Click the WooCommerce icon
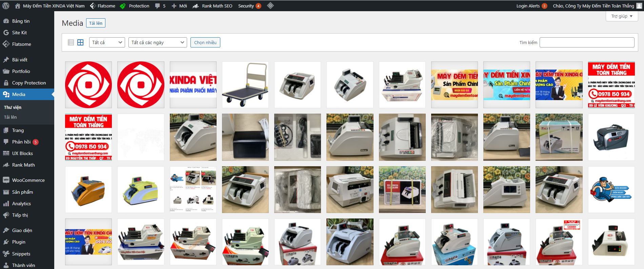 (x=6, y=180)
